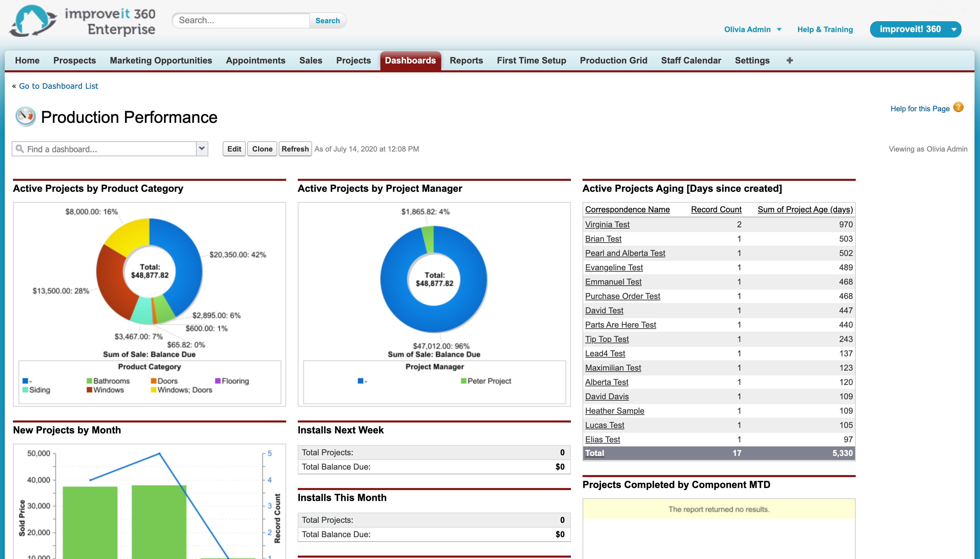
Task: Click Help for this Page link
Action: [920, 109]
